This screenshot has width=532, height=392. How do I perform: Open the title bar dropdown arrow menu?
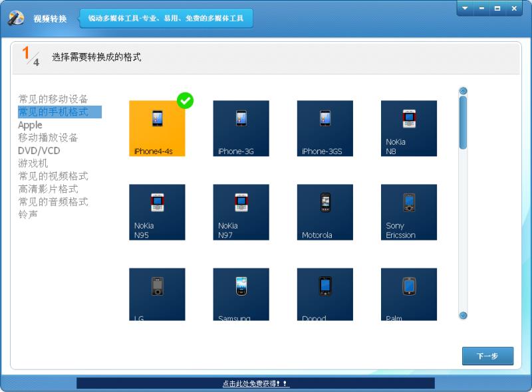click(x=465, y=8)
